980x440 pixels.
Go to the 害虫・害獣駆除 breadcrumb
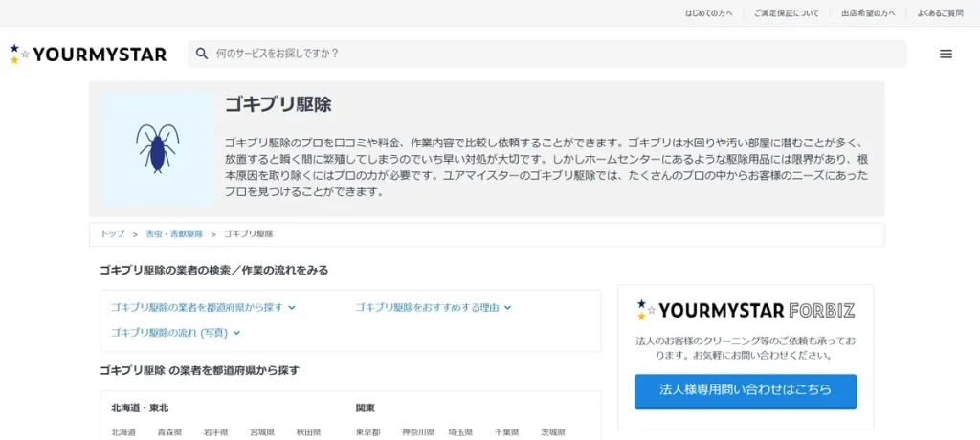pyautogui.click(x=174, y=234)
